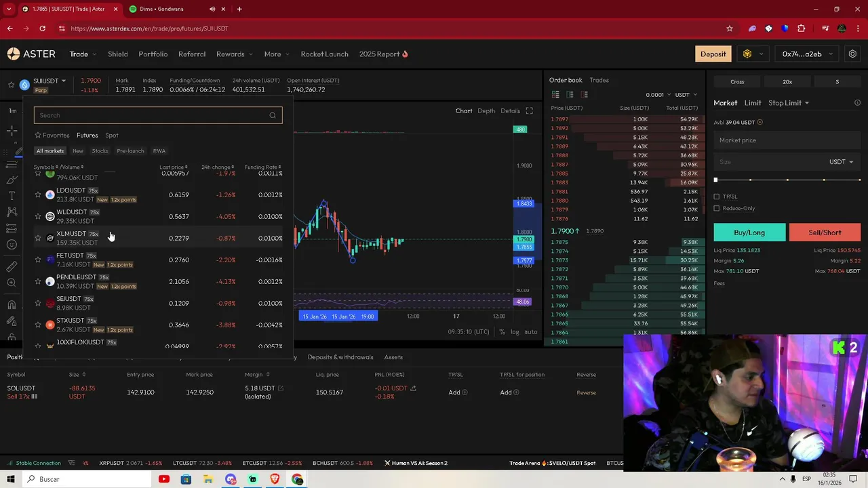Click the Sell/Short button
The width and height of the screenshot is (868, 488).
[x=825, y=232]
